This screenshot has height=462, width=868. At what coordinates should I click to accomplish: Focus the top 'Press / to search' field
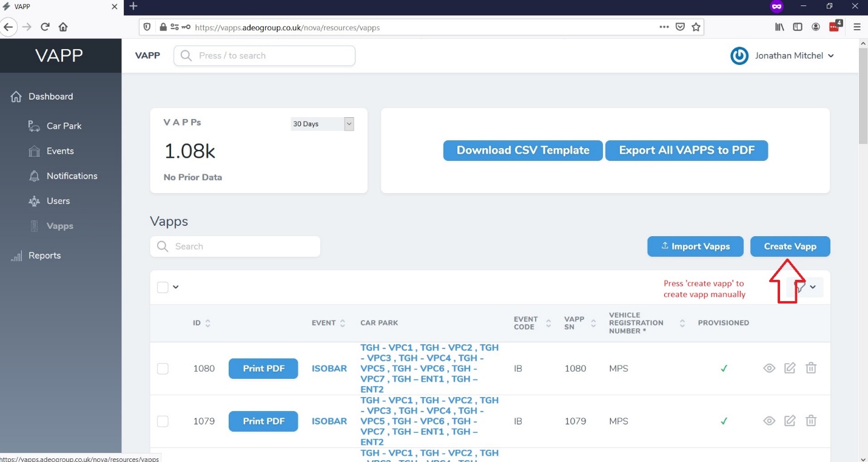tap(264, 56)
